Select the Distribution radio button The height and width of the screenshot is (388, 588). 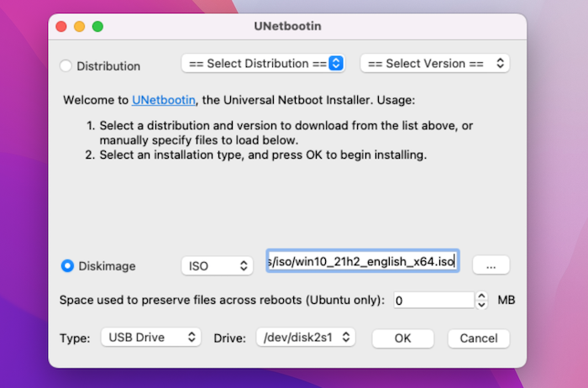66,66
